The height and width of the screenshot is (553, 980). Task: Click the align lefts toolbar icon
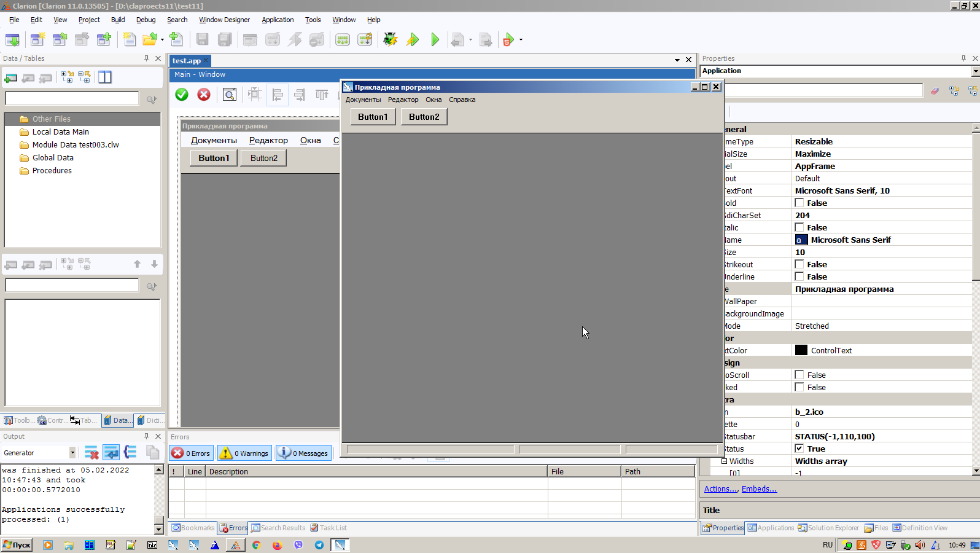[278, 95]
